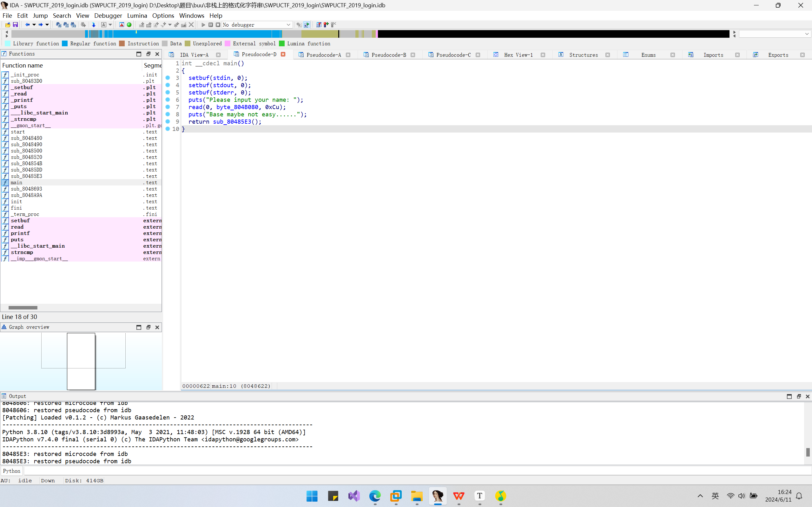812x507 pixels.
Task: Click the Save database floppy icon
Action: [x=16, y=25]
